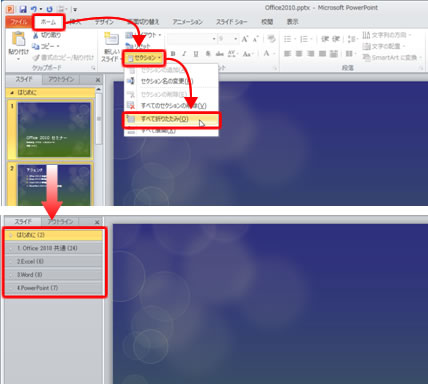Select the 3.Word section row
Viewport: 428px width, 384px height.
pos(53,275)
